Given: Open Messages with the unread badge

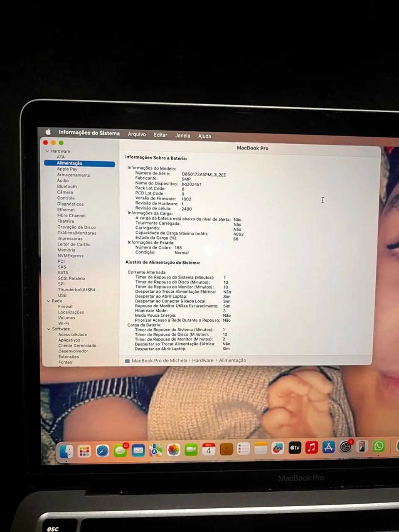Looking at the screenshot, I should pyautogui.click(x=120, y=451).
